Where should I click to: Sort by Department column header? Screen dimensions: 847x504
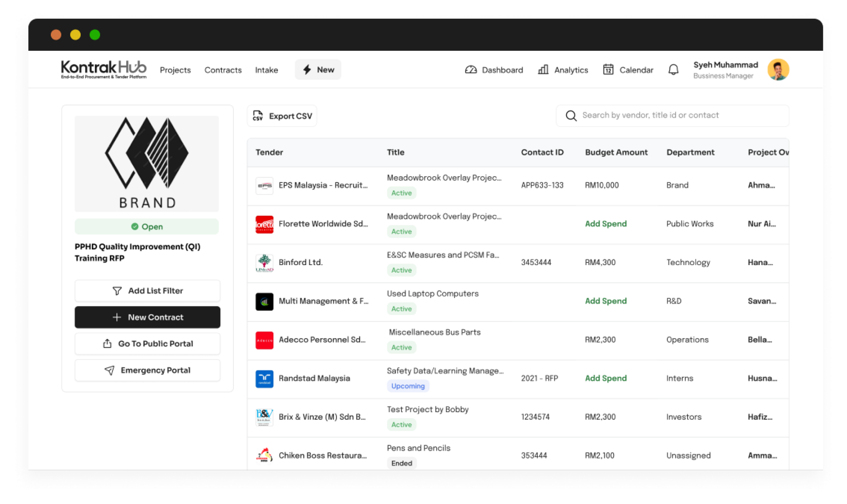point(690,152)
